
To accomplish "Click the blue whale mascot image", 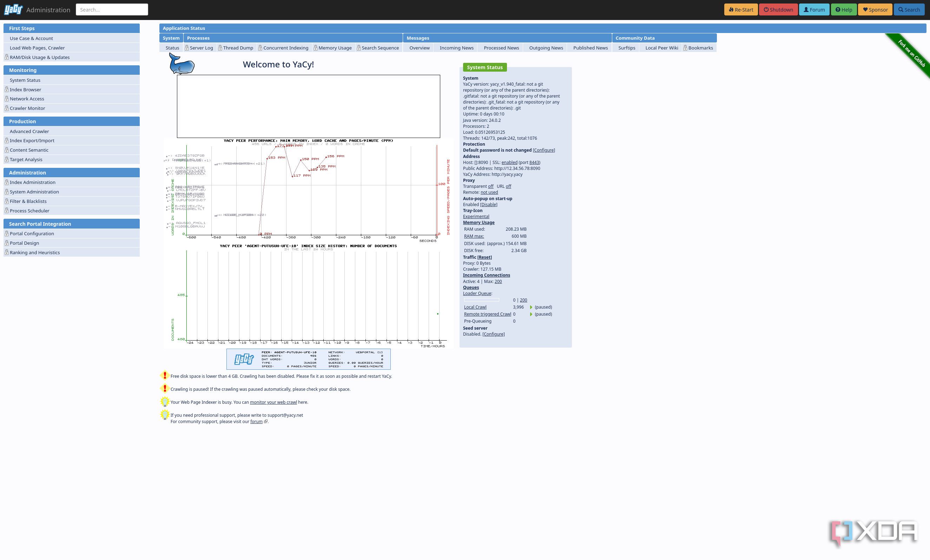I will [182, 64].
